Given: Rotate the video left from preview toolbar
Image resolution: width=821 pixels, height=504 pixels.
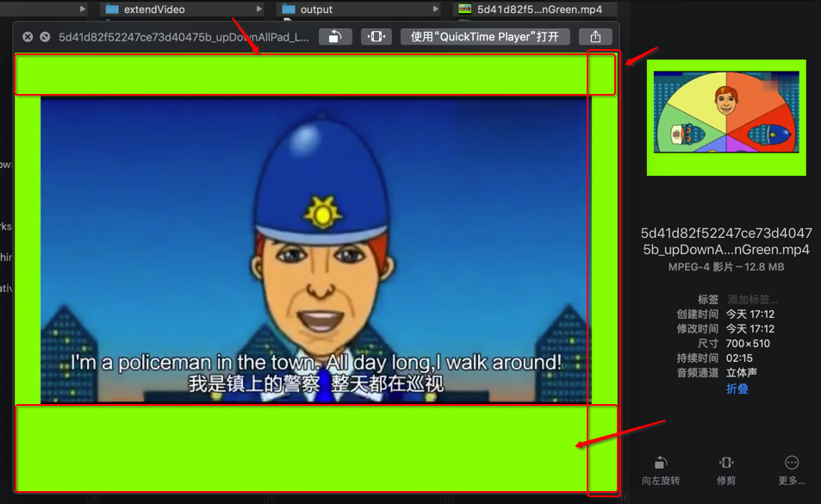Looking at the screenshot, I should [335, 37].
